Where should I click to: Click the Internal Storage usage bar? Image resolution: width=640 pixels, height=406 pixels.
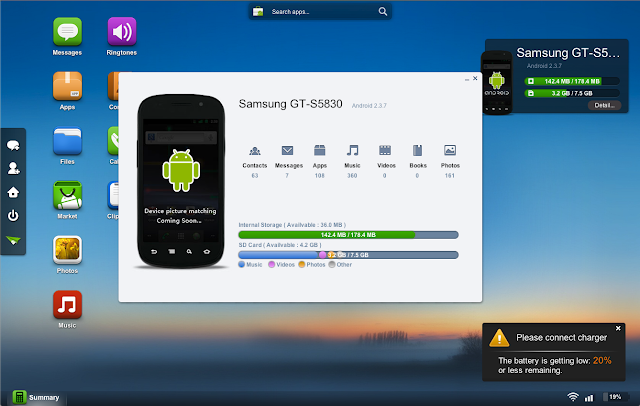[348, 235]
